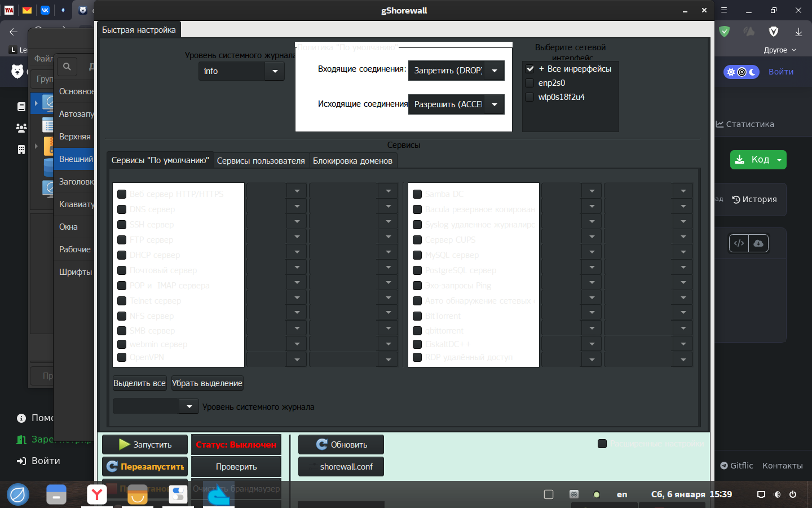
Task: Switch to the 'Блокировка доменов' tab
Action: pos(352,161)
